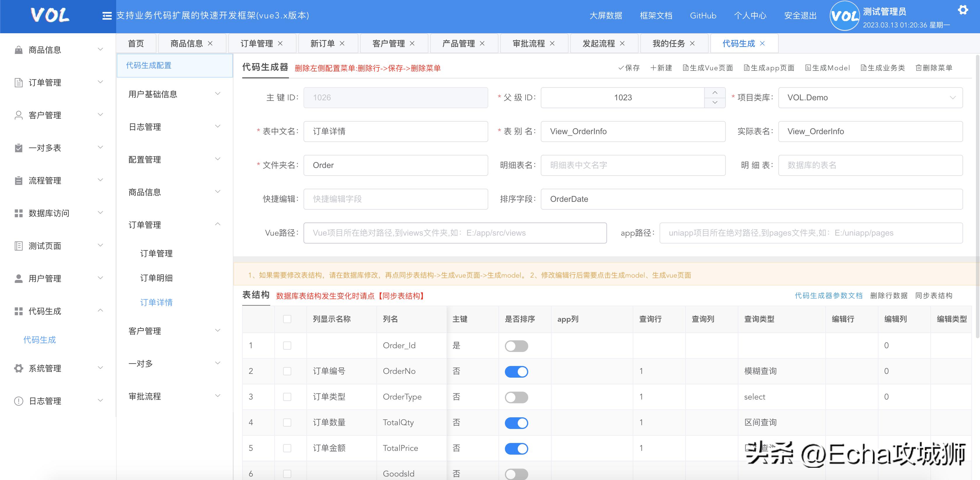
Task: Check the checkbox on the Order_Id row
Action: point(287,346)
